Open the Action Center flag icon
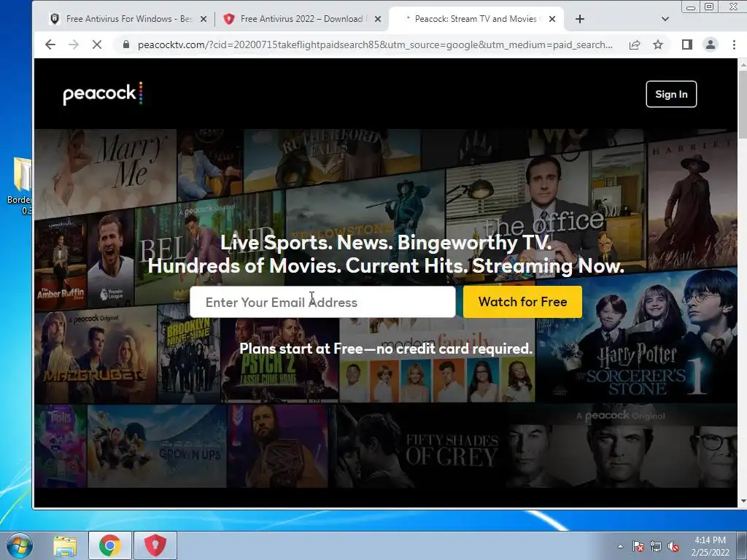Viewport: 747px width, 560px height. 638,546
